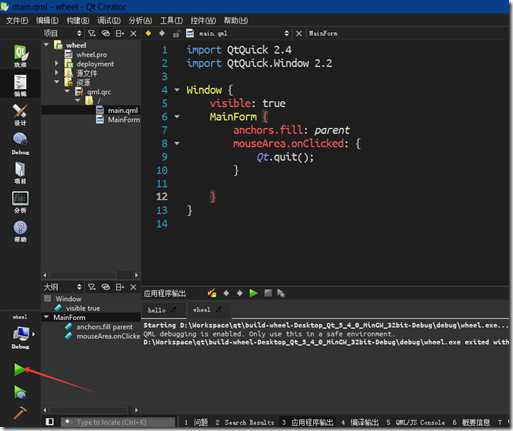513x431 pixels.
Task: Open the 文件 (File) menu
Action: click(x=17, y=20)
